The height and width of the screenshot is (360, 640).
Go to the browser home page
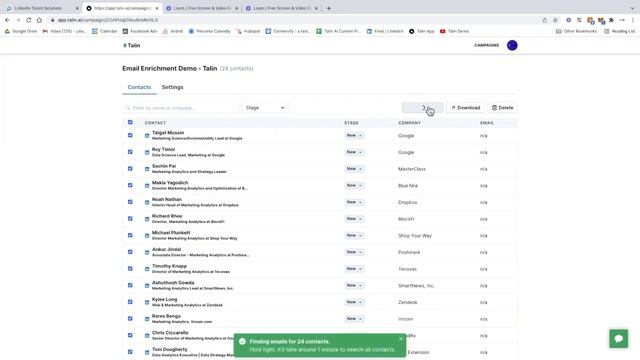39,20
